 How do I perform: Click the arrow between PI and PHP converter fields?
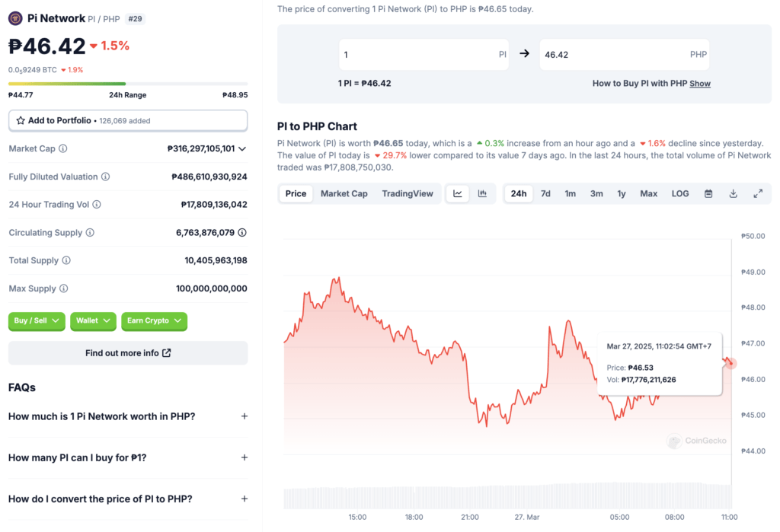pyautogui.click(x=524, y=54)
